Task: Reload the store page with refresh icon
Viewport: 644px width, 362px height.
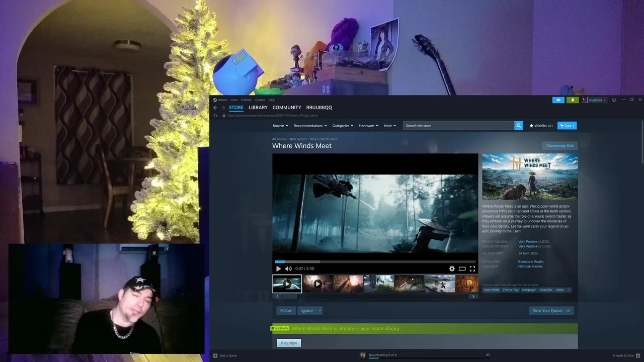Action: (x=215, y=115)
